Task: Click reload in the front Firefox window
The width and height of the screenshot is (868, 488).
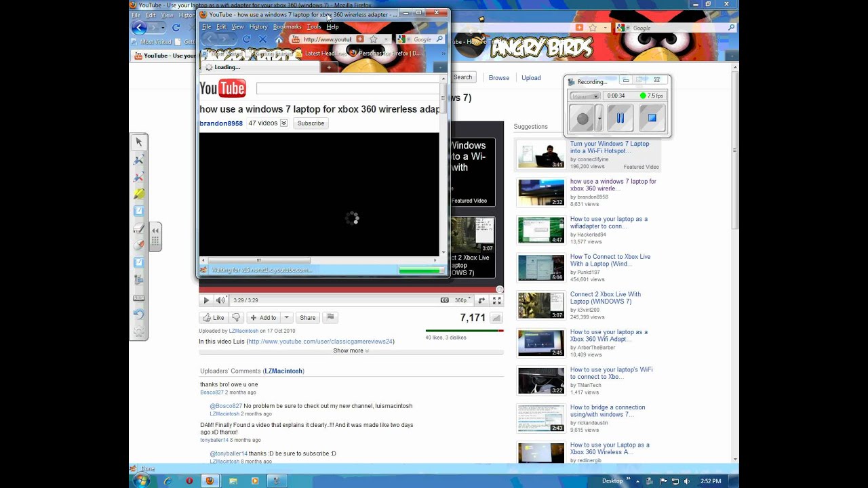Action: 247,39
